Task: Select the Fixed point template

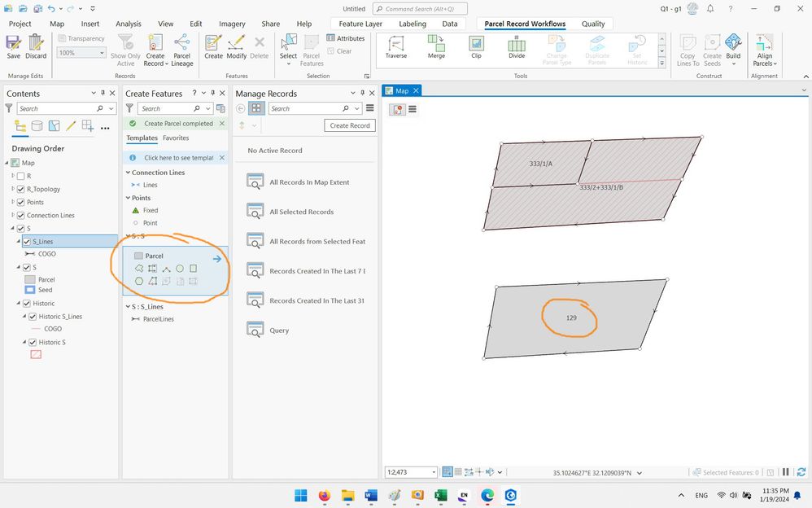Action: click(x=145, y=210)
